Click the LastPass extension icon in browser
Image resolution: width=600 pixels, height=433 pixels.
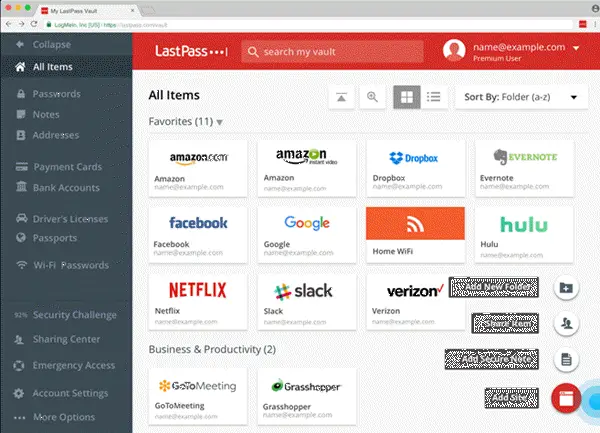582,24
